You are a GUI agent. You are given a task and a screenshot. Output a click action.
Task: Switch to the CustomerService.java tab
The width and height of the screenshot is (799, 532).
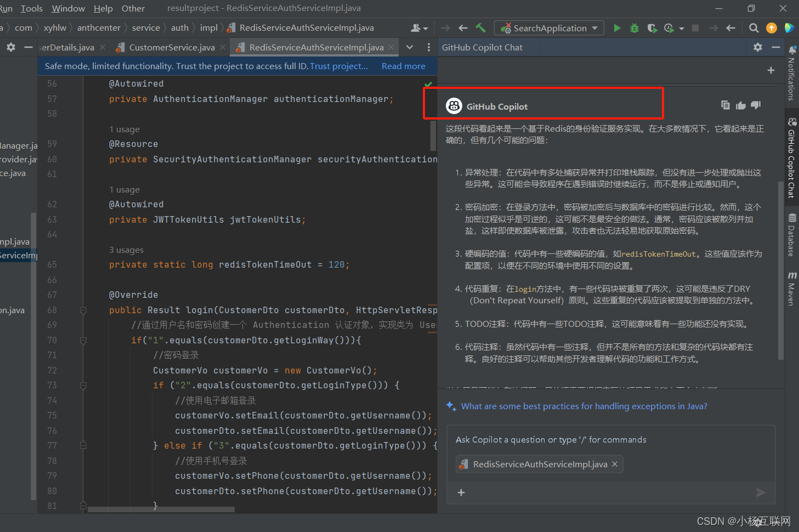pyautogui.click(x=171, y=48)
